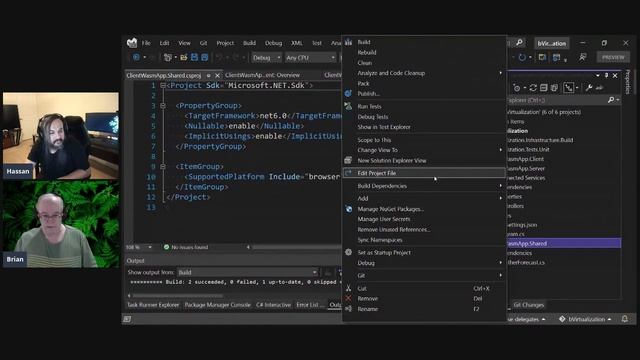This screenshot has width=640, height=360.
Task: Open Properties via wrench icon
Action: (x=589, y=88)
